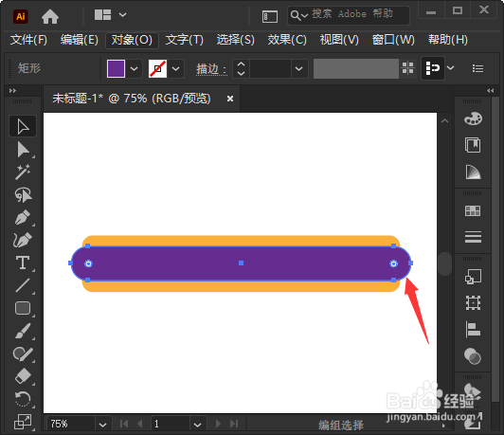The height and width of the screenshot is (435, 504).
Task: Open the 75% zoom level dropdown
Action: coord(103,425)
